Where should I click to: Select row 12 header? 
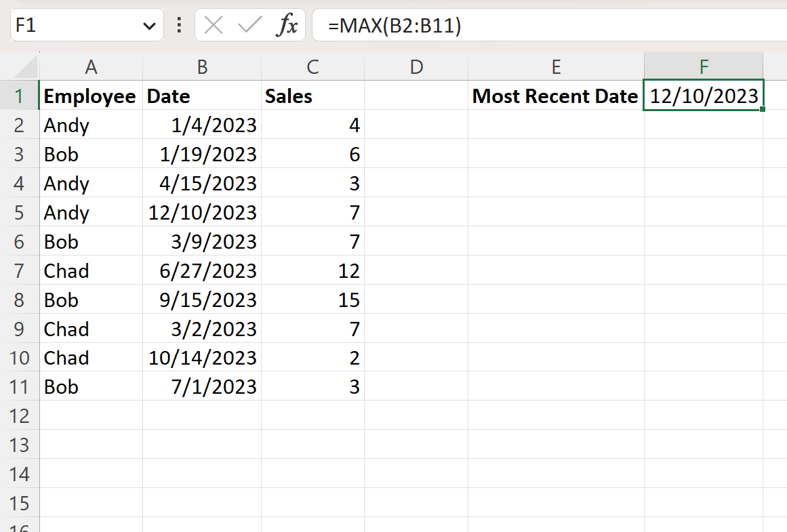[x=19, y=415]
